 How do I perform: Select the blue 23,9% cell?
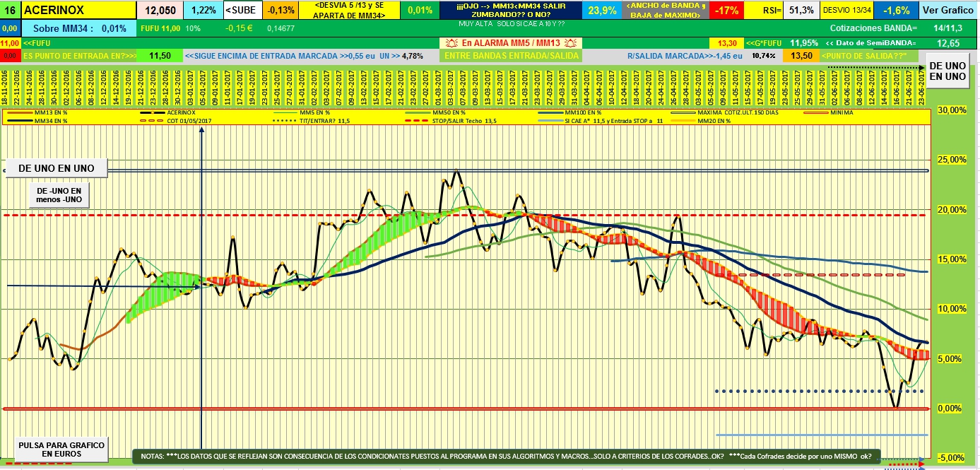coord(602,11)
